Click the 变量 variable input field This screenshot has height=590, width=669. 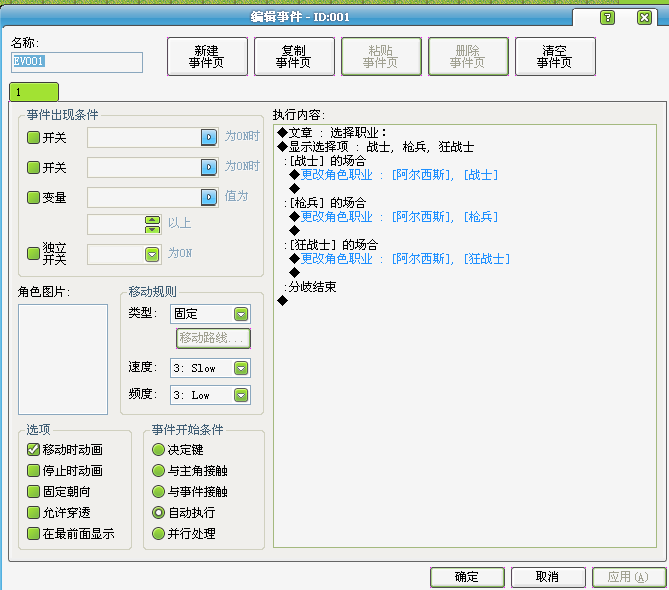pyautogui.click(x=144, y=197)
